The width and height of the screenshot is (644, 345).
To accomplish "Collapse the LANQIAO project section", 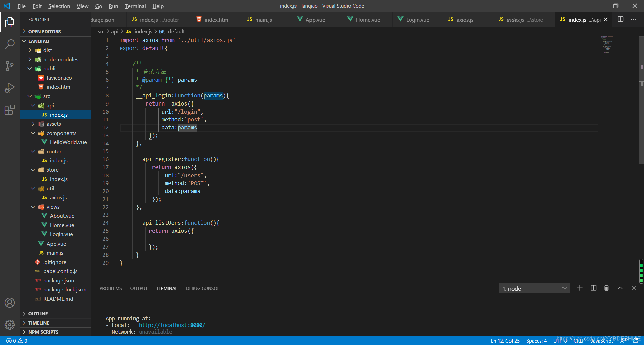I will click(39, 41).
